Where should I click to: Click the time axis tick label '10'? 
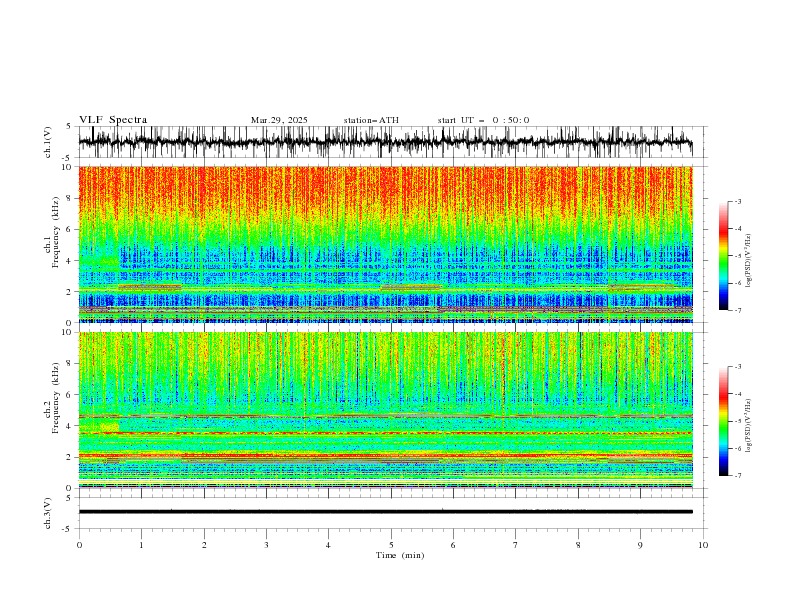703,545
